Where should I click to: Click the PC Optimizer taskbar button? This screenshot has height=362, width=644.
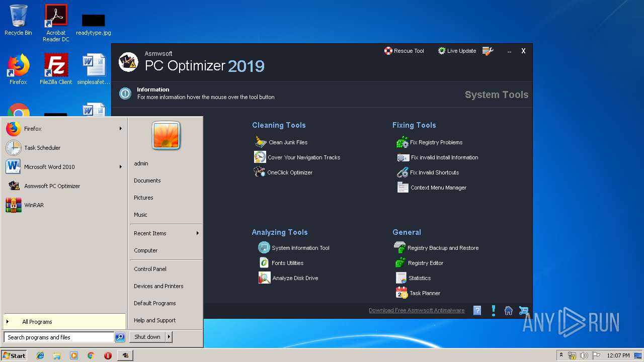click(x=125, y=355)
